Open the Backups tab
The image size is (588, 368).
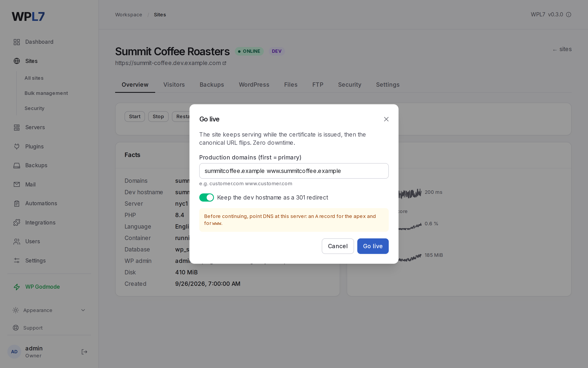pos(212,85)
